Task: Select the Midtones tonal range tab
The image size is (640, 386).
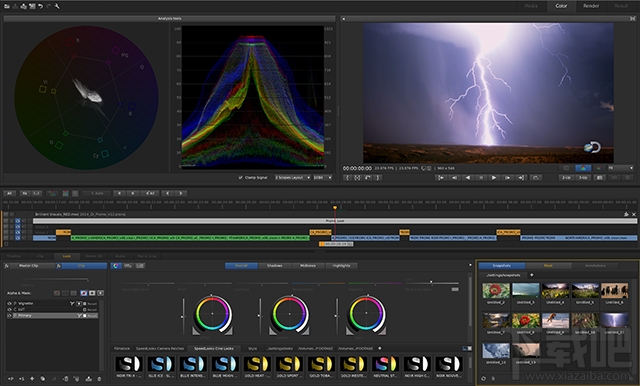Action: 308,266
